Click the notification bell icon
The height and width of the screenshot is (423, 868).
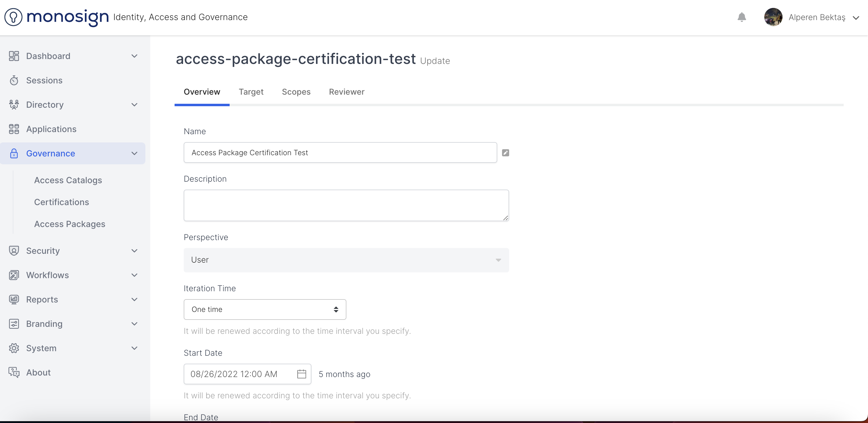pyautogui.click(x=742, y=17)
